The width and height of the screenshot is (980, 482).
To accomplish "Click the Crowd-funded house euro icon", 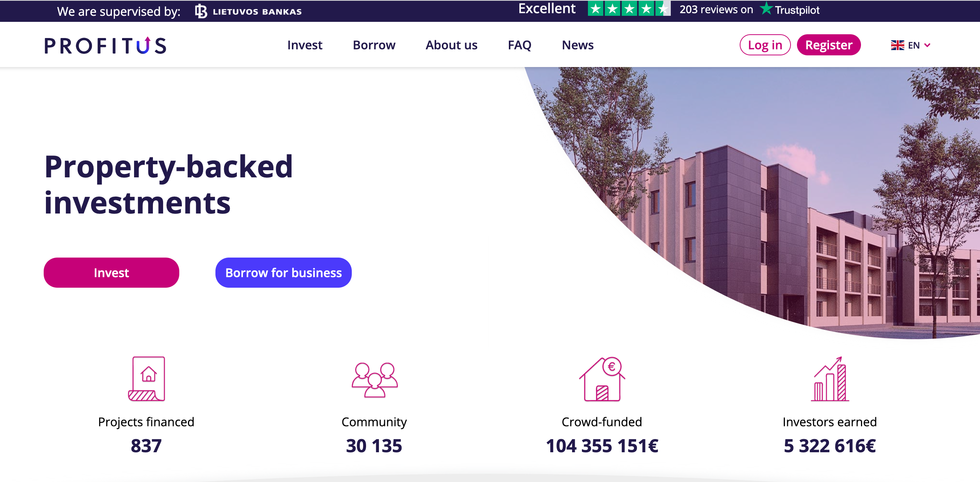I will click(x=602, y=378).
